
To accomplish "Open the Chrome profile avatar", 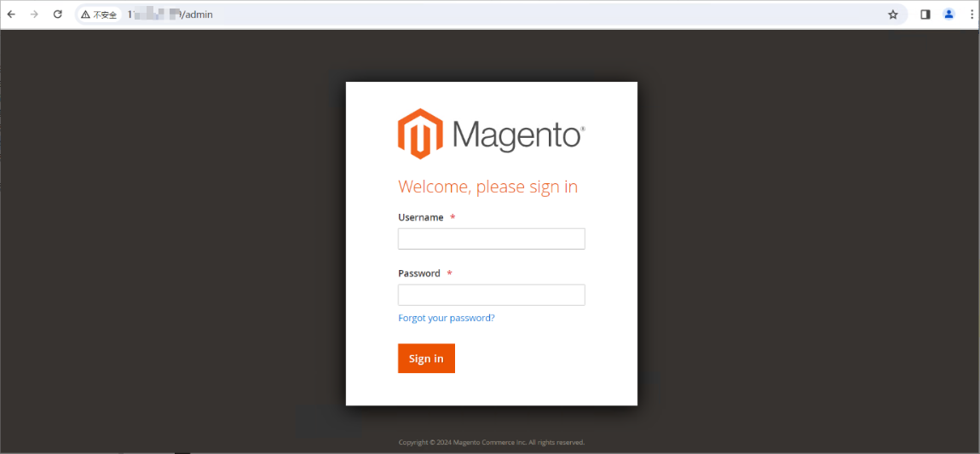I will 948,14.
